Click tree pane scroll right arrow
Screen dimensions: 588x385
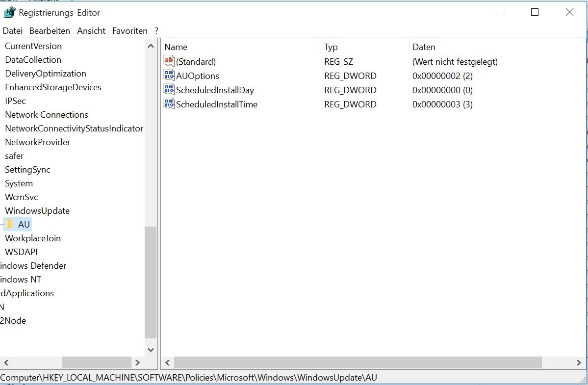click(x=137, y=362)
